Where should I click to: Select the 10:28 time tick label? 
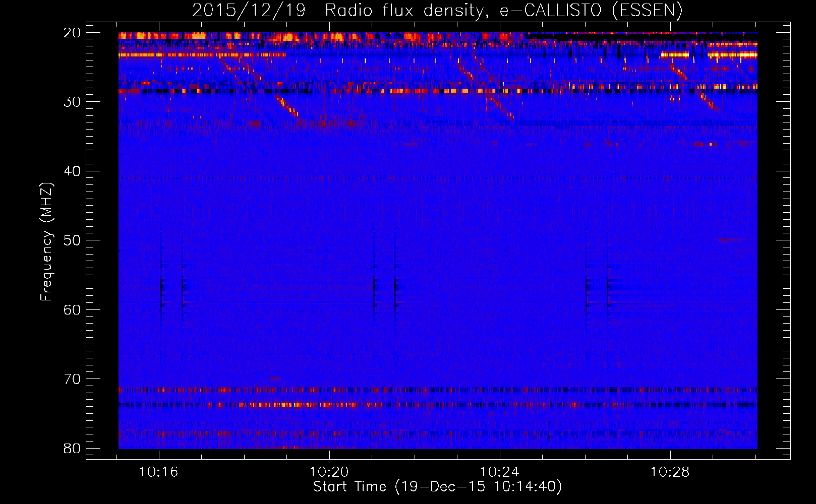click(x=670, y=472)
